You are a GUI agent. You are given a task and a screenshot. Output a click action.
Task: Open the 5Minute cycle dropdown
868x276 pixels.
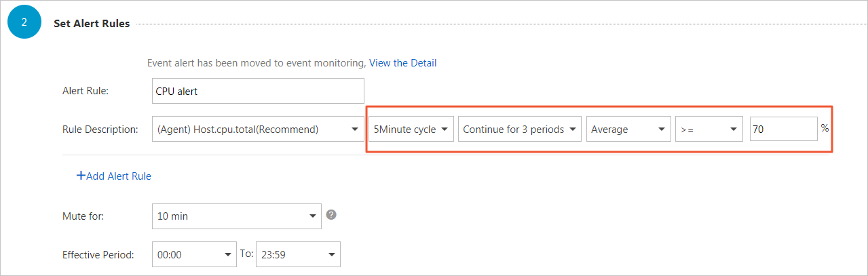pos(411,129)
